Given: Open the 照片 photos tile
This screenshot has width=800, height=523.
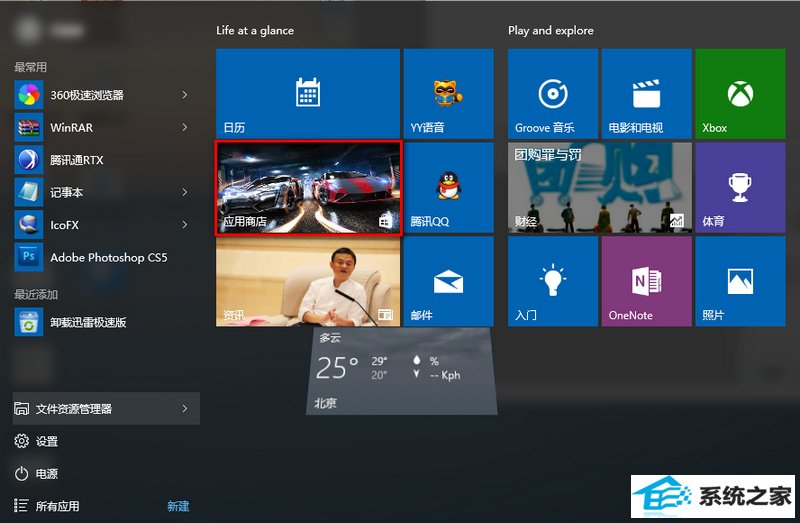Looking at the screenshot, I should (740, 281).
